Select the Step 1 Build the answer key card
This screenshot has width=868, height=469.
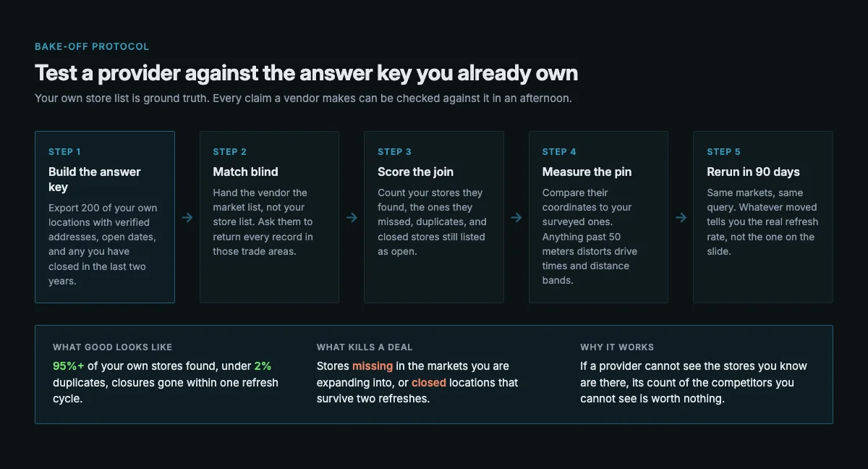pyautogui.click(x=105, y=217)
